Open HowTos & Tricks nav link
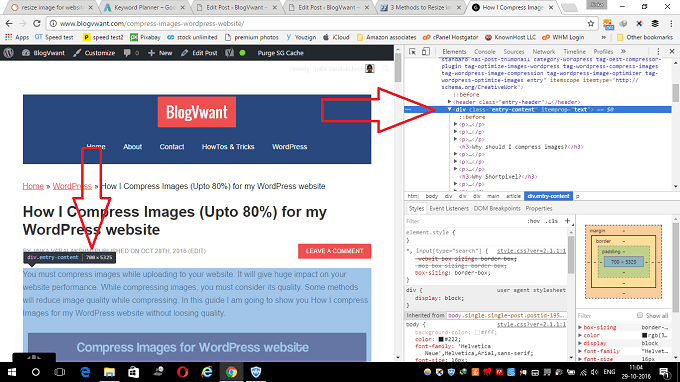This screenshot has height=382, width=680. [228, 147]
